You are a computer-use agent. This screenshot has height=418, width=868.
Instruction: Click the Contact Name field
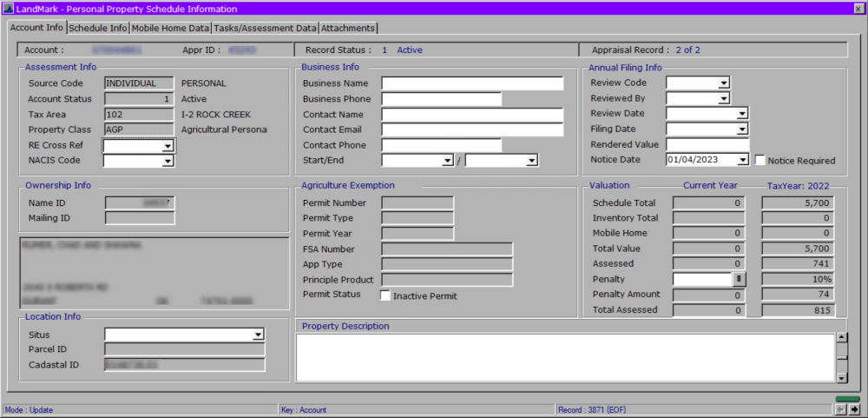(472, 115)
